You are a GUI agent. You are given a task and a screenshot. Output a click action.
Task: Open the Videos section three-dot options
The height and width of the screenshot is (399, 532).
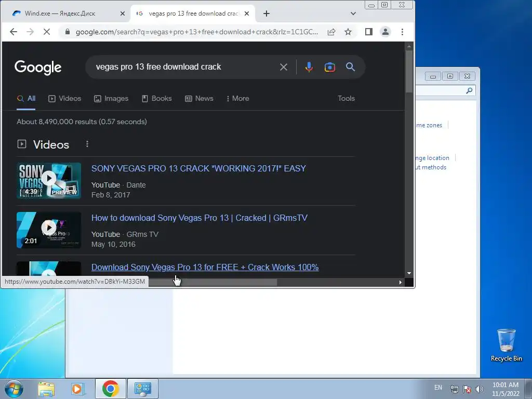click(87, 144)
